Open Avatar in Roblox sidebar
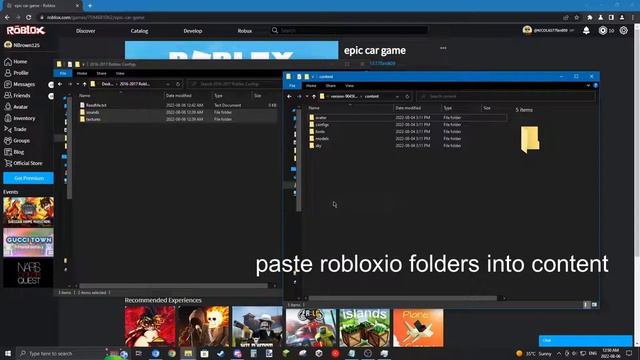The image size is (640, 360). [16, 107]
